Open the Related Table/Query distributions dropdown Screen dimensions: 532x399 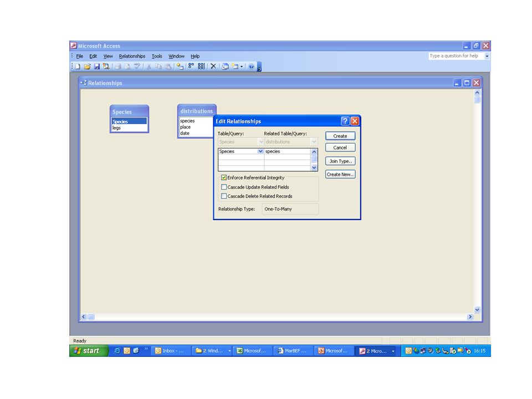[x=314, y=142]
